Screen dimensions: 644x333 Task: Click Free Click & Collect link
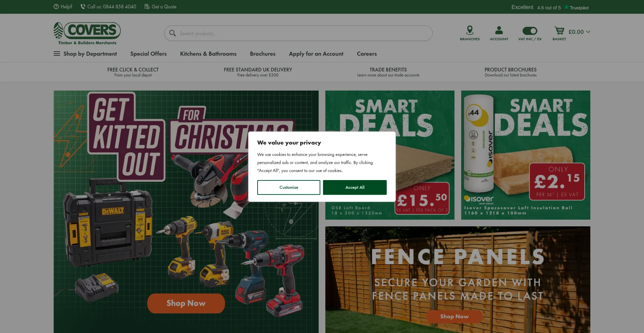point(133,72)
